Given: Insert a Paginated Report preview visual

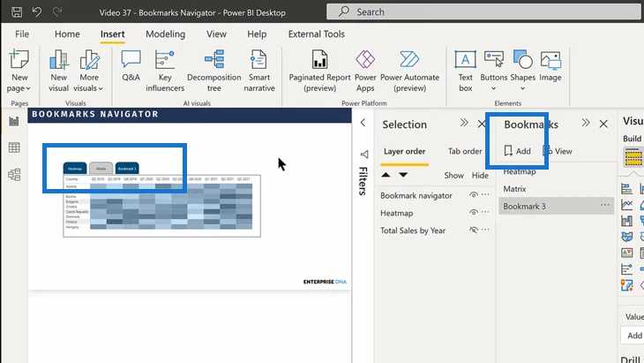Looking at the screenshot, I should [319, 71].
